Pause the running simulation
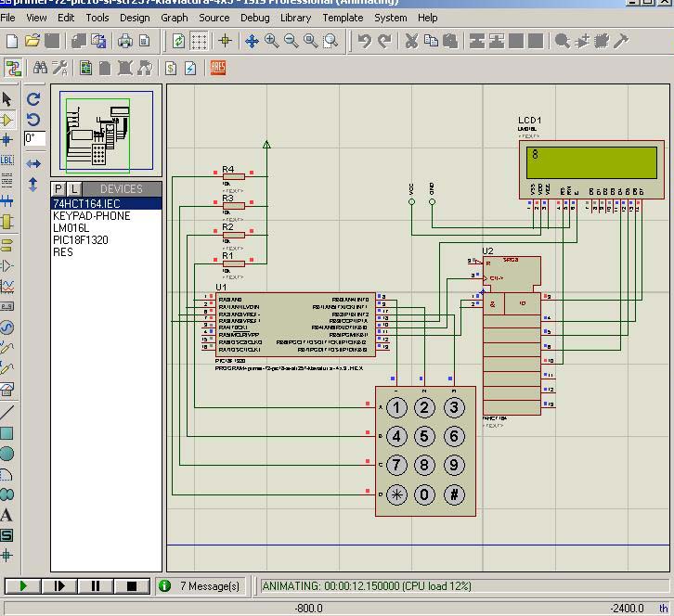The image size is (674, 616). point(95,585)
